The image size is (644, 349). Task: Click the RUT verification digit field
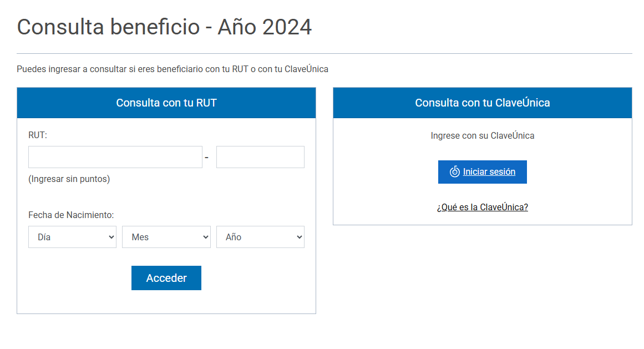260,157
